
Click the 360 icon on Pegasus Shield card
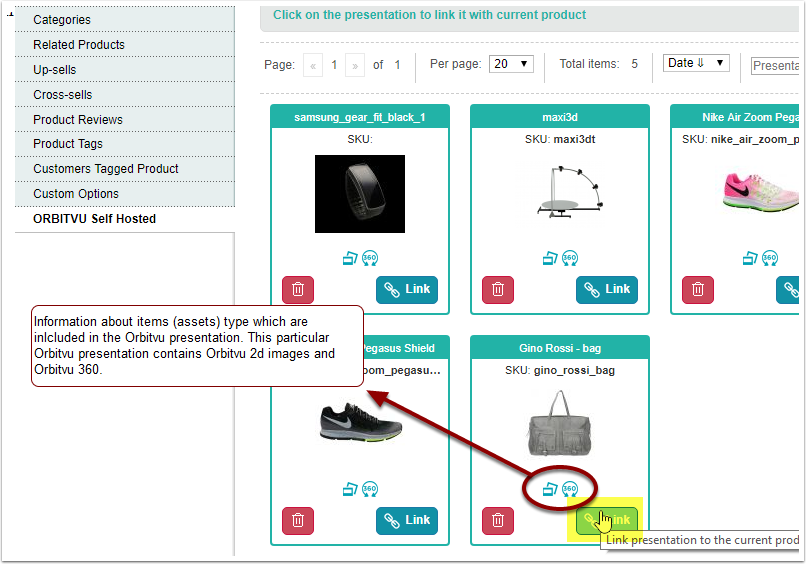point(370,489)
